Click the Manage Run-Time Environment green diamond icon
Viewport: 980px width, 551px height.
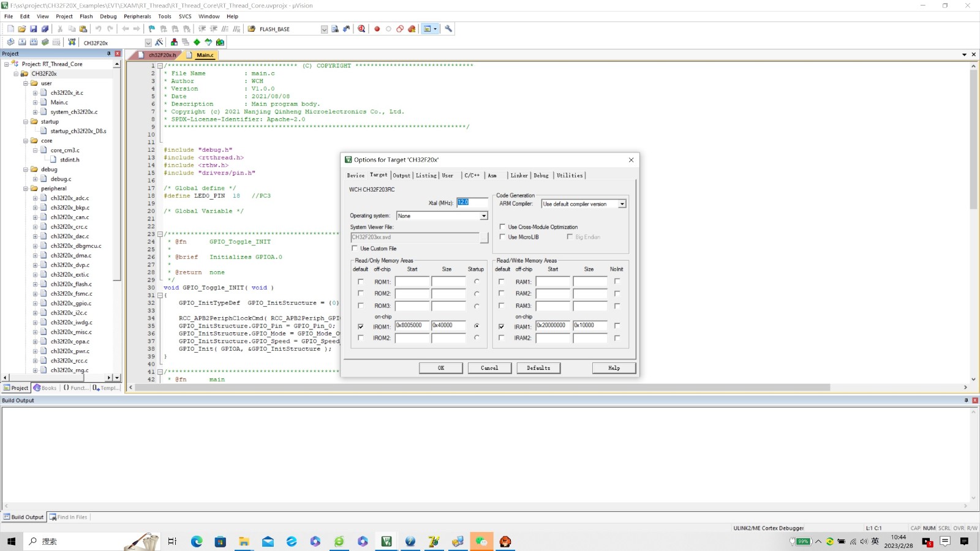pyautogui.click(x=197, y=42)
